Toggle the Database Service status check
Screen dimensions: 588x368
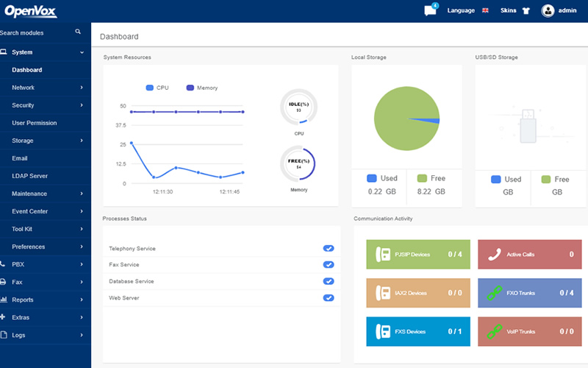click(329, 281)
